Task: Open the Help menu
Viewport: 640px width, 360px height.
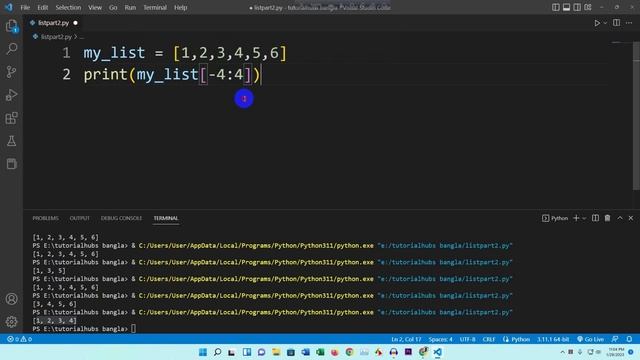Action: tap(180, 7)
